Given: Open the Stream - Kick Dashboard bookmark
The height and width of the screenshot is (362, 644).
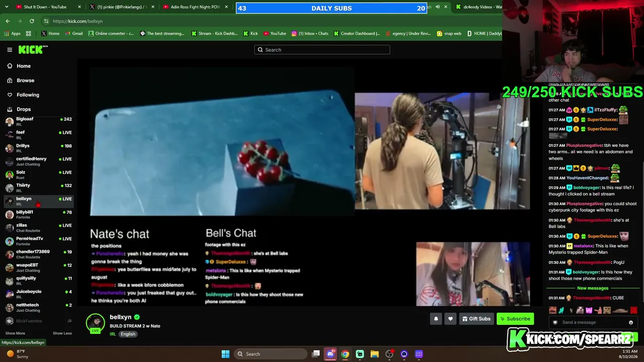Looking at the screenshot, I should 214,34.
